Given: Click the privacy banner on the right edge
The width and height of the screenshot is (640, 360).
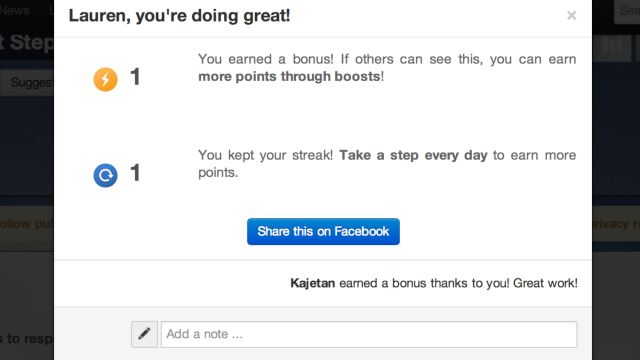Looking at the screenshot, I should pyautogui.click(x=616, y=223).
